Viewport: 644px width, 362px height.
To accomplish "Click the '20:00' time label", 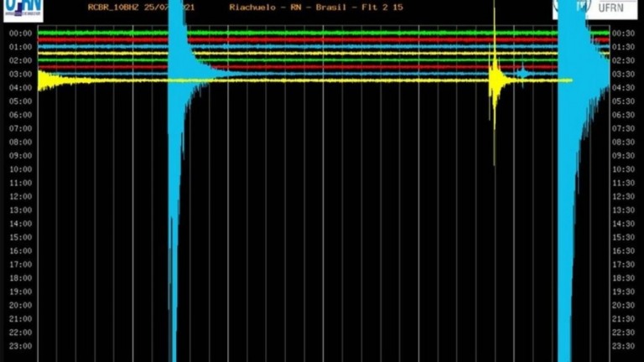I will coord(20,305).
